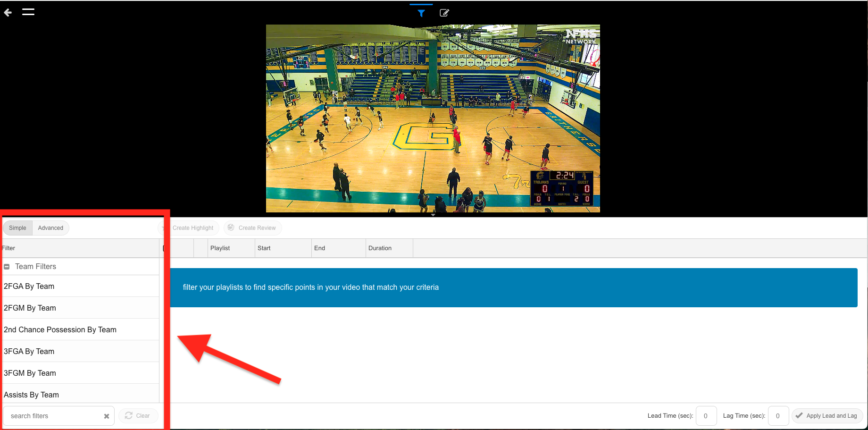Select 3FGM By Team filter

click(x=30, y=373)
